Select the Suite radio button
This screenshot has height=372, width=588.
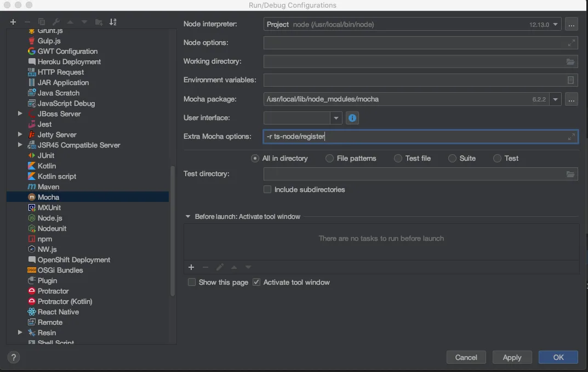(452, 159)
